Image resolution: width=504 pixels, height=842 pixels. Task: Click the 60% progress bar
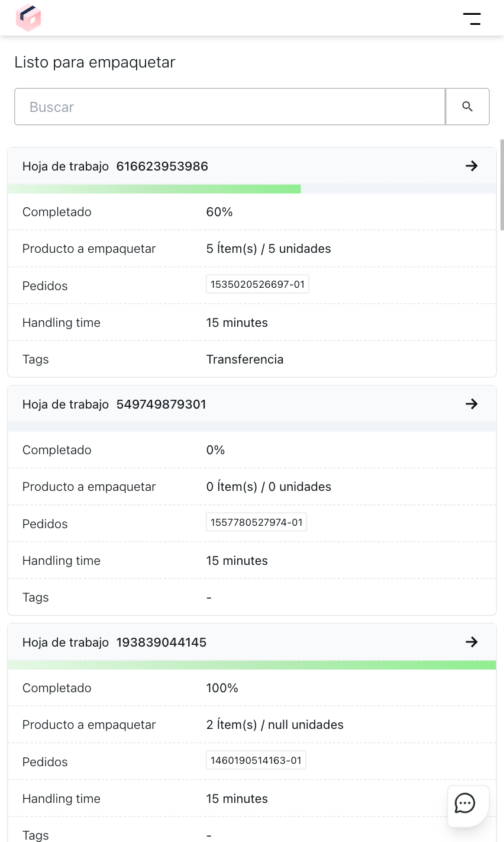154,188
